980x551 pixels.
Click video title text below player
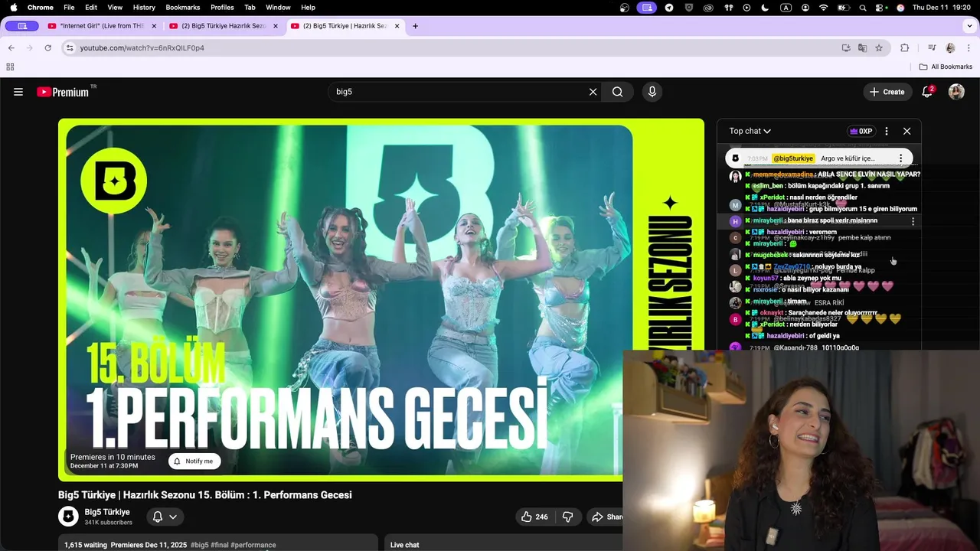[205, 495]
